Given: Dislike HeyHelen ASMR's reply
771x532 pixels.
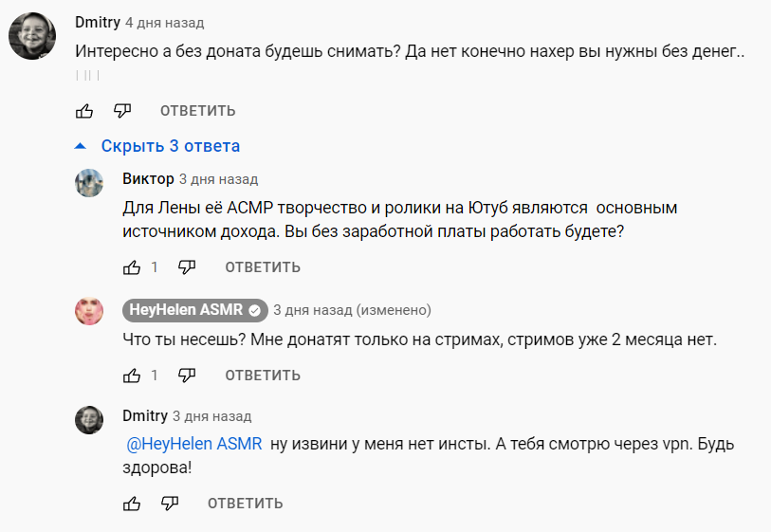Looking at the screenshot, I should coord(187,376).
